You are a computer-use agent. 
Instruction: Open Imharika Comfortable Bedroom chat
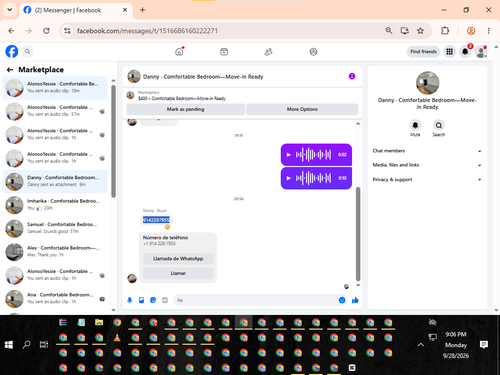(x=55, y=205)
